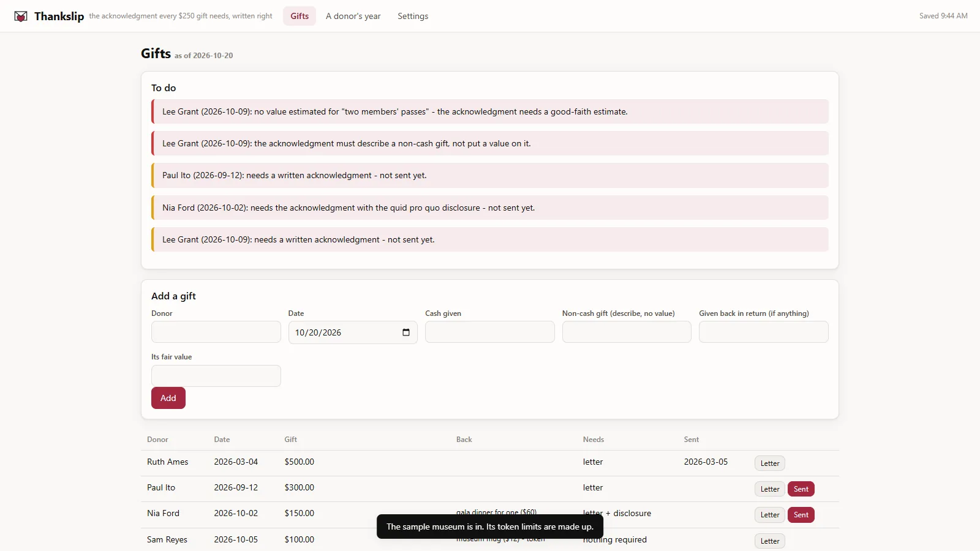Open the Letter for Nia Ford

tap(770, 515)
